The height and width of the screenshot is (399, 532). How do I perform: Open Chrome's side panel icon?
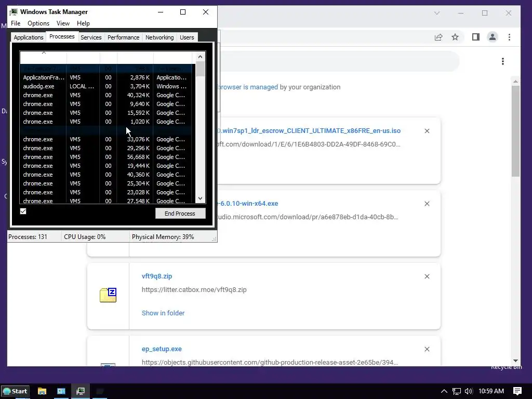click(476, 37)
